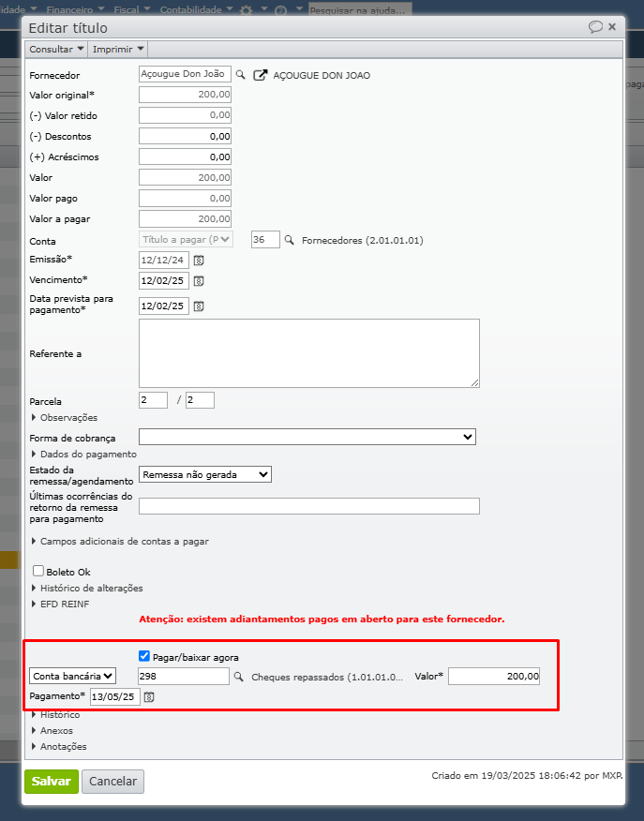Open the Título a pagar account type dropdown
The height and width of the screenshot is (821, 644).
pyautogui.click(x=186, y=240)
